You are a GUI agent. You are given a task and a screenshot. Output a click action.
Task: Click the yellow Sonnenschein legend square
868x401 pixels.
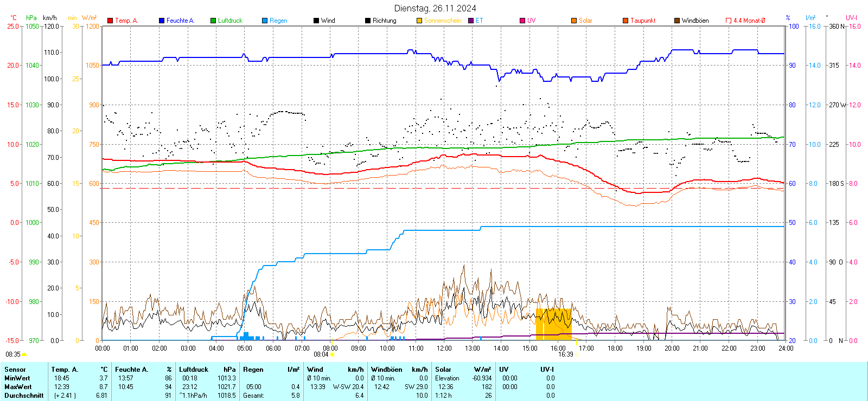(x=419, y=21)
